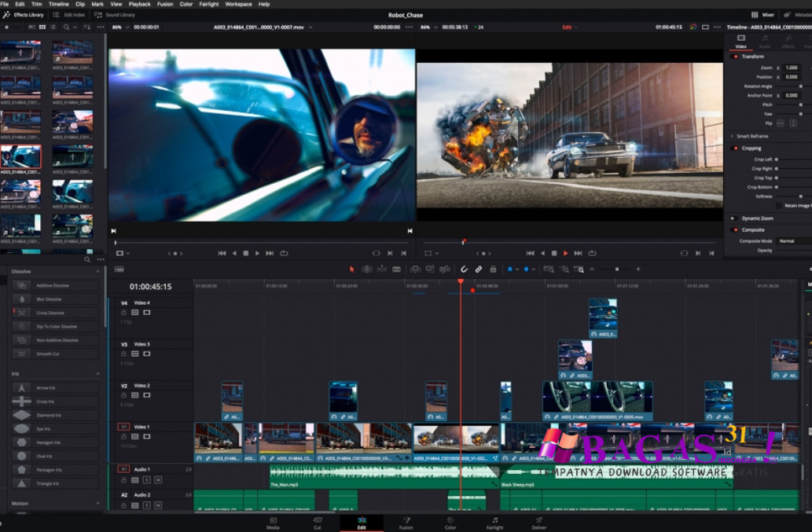Toggle the Position Lock padlock icon

(493, 269)
